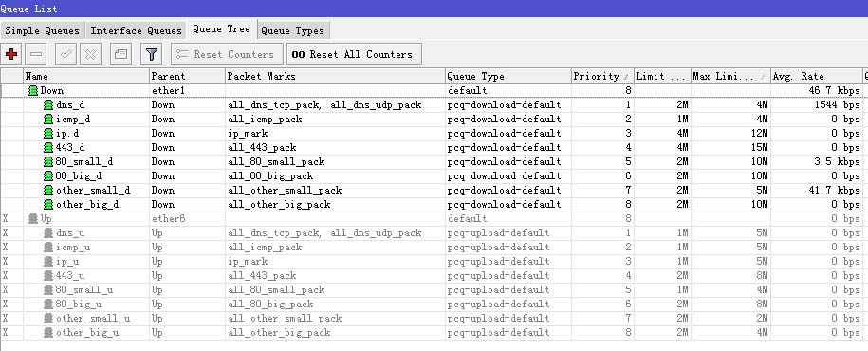
Task: Sort by the Priority column header
Action: coord(602,77)
